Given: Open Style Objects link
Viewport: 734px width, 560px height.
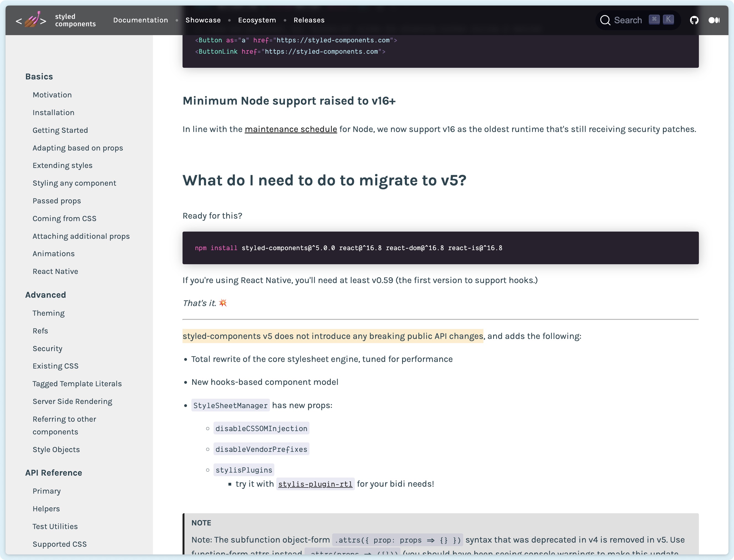Looking at the screenshot, I should tap(56, 450).
